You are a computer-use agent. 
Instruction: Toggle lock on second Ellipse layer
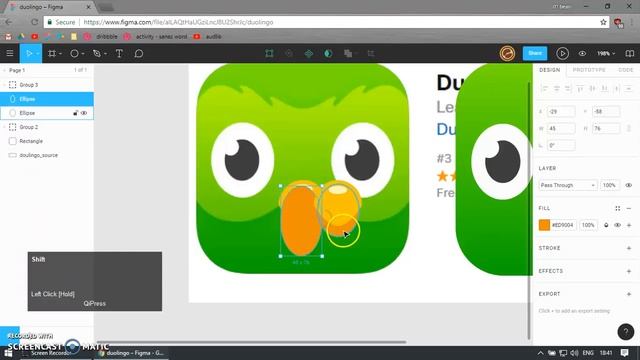click(x=76, y=113)
